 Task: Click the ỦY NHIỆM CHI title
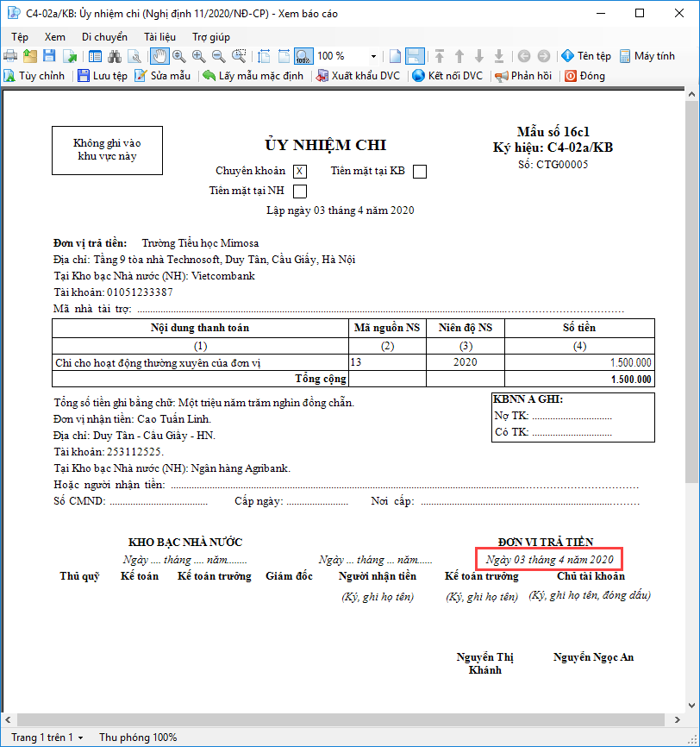pos(326,145)
